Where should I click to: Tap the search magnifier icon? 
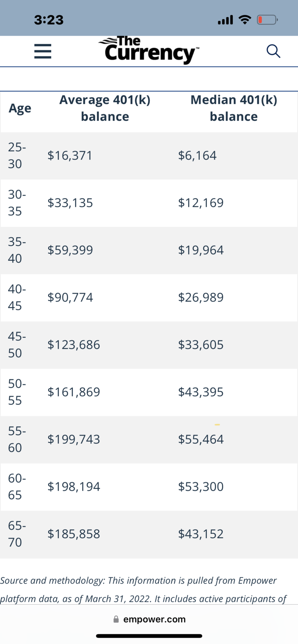coord(273,51)
